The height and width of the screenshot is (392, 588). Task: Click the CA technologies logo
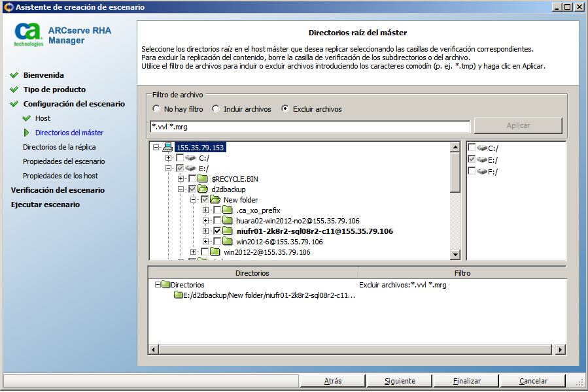click(29, 35)
